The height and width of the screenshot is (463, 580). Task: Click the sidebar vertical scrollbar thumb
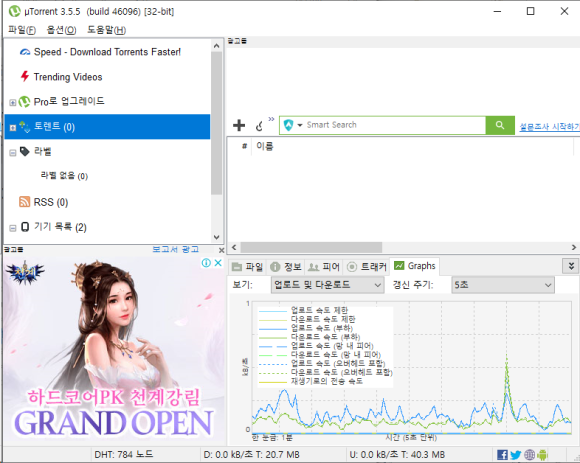(217, 123)
